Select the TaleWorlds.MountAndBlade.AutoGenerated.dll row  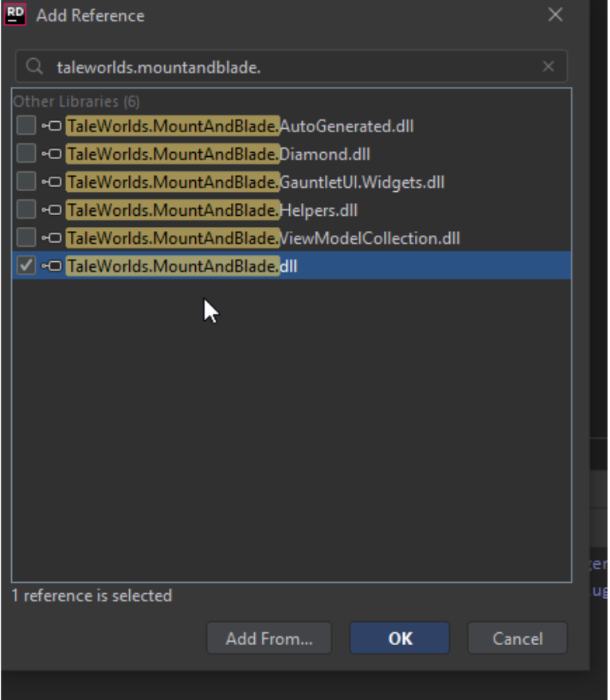pyautogui.click(x=291, y=126)
